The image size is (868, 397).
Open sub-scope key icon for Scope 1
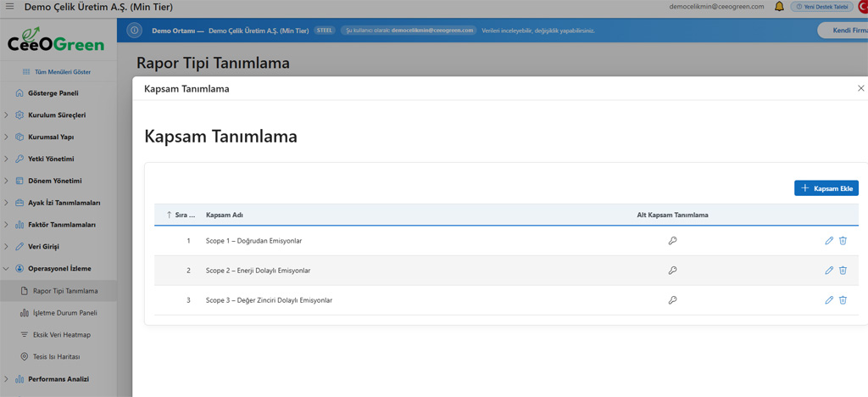(x=672, y=241)
